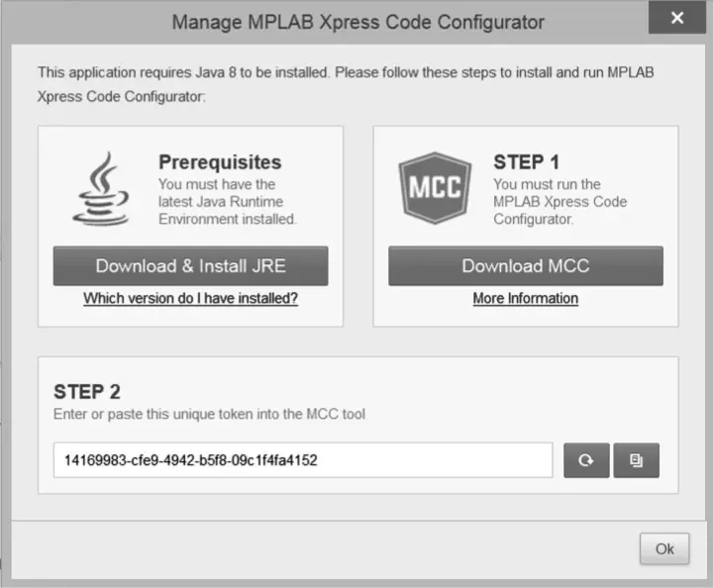Select the STEP 2 heading
The width and height of the screenshot is (714, 588).
(87, 392)
